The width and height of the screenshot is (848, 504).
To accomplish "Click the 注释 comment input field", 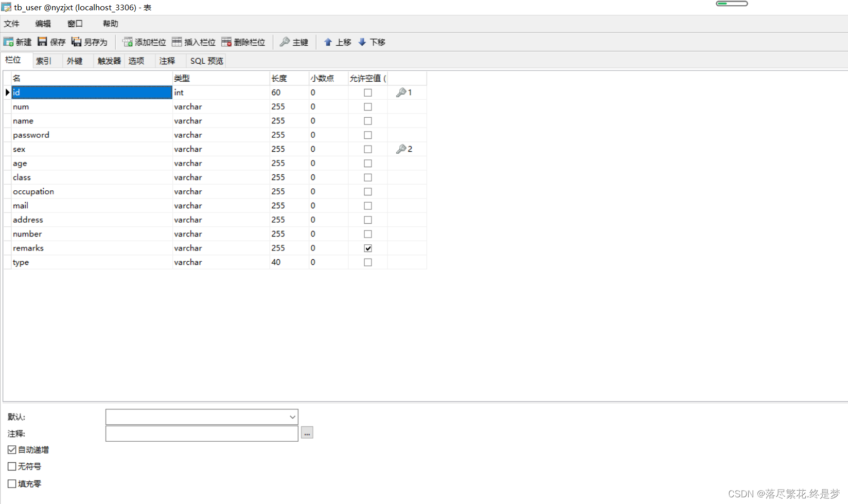I will click(x=201, y=433).
